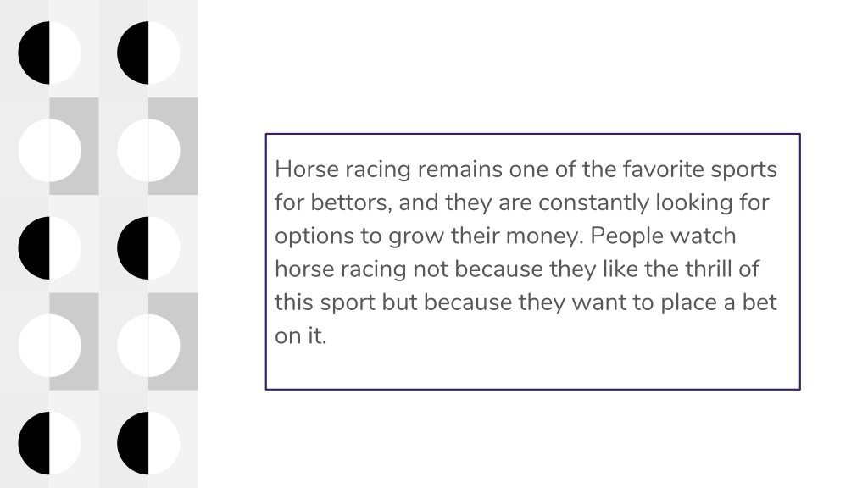Image resolution: width=868 pixels, height=488 pixels.
Task: Click the word "watch" in the paragraph
Action: tap(703, 236)
